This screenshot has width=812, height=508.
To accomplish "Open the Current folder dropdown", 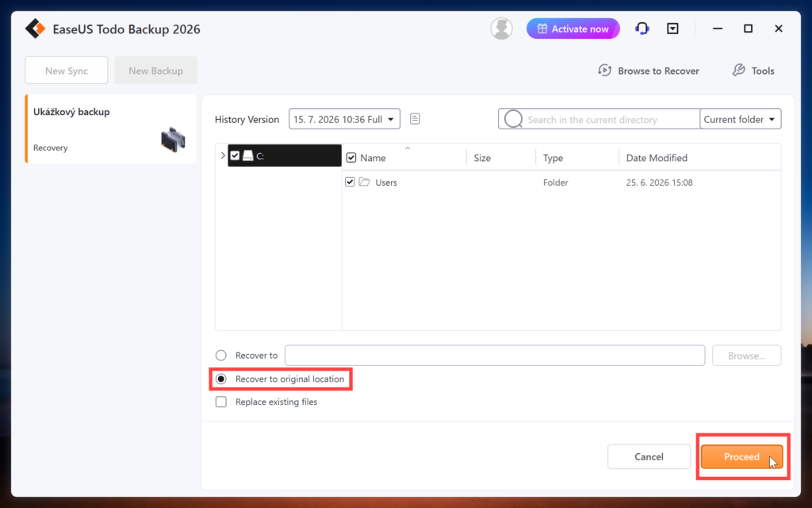I will [x=741, y=119].
